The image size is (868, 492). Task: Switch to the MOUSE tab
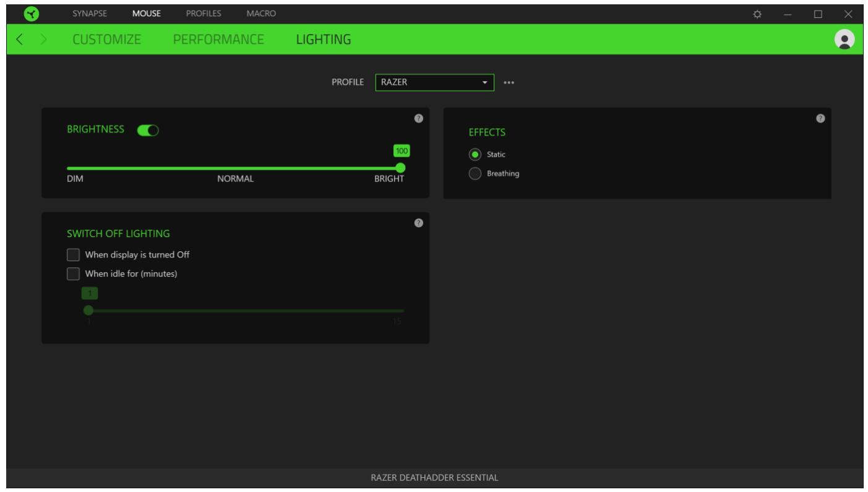coord(147,13)
